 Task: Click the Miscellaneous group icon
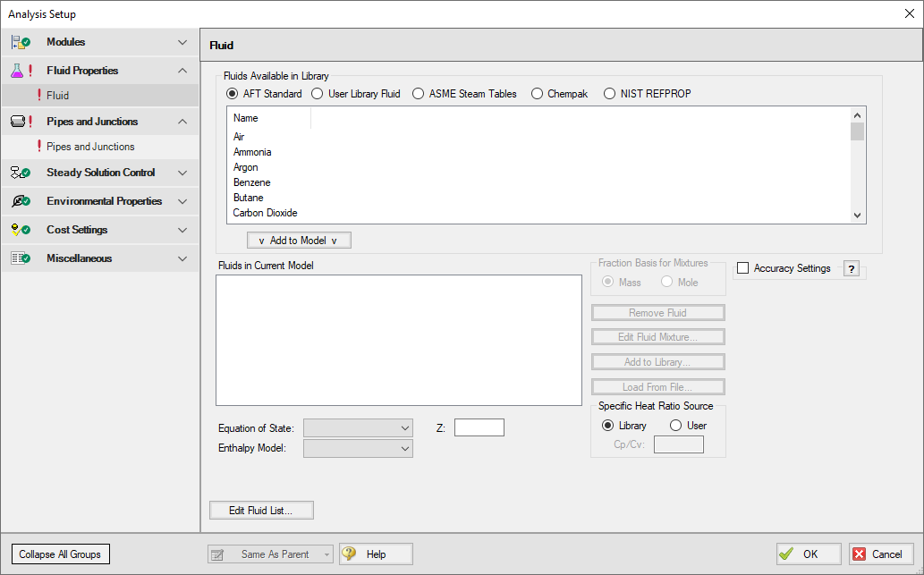pyautogui.click(x=20, y=258)
